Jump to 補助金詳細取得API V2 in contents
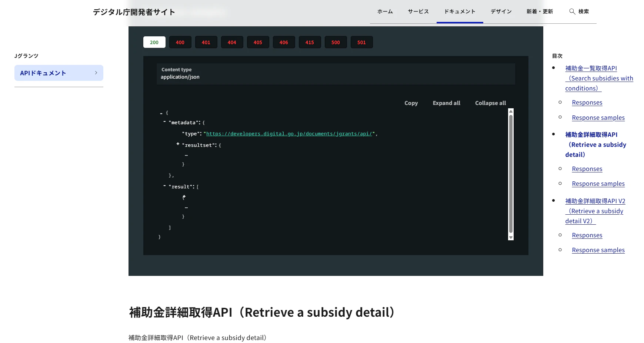Image resolution: width=644 pixels, height=343 pixels. click(595, 211)
